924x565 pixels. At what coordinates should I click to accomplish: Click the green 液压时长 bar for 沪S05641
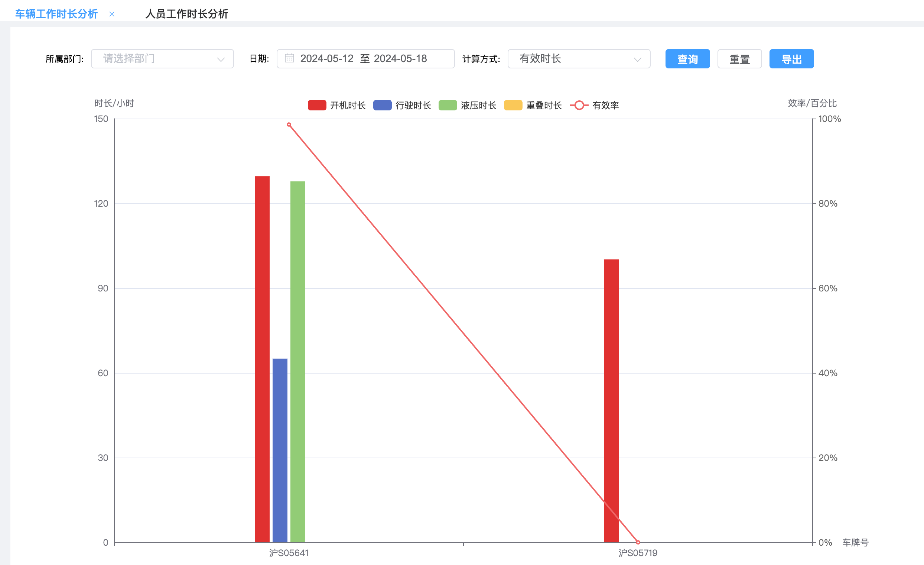(x=298, y=362)
